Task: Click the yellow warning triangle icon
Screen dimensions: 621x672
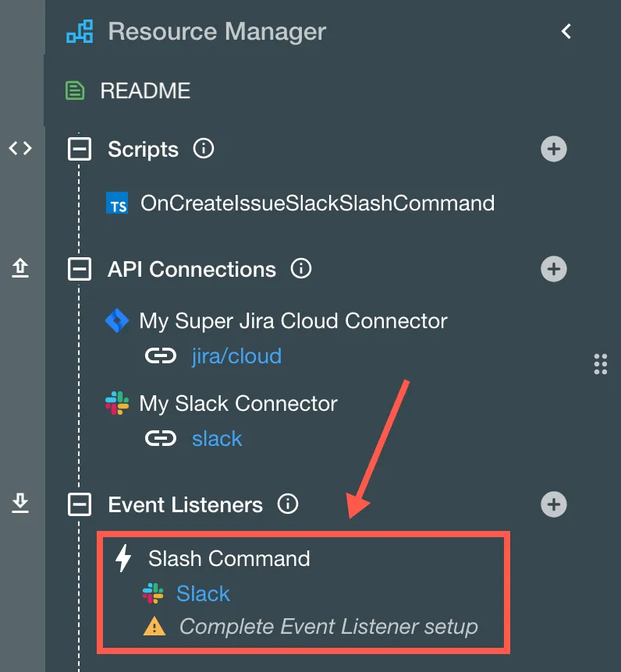Action: [x=154, y=626]
